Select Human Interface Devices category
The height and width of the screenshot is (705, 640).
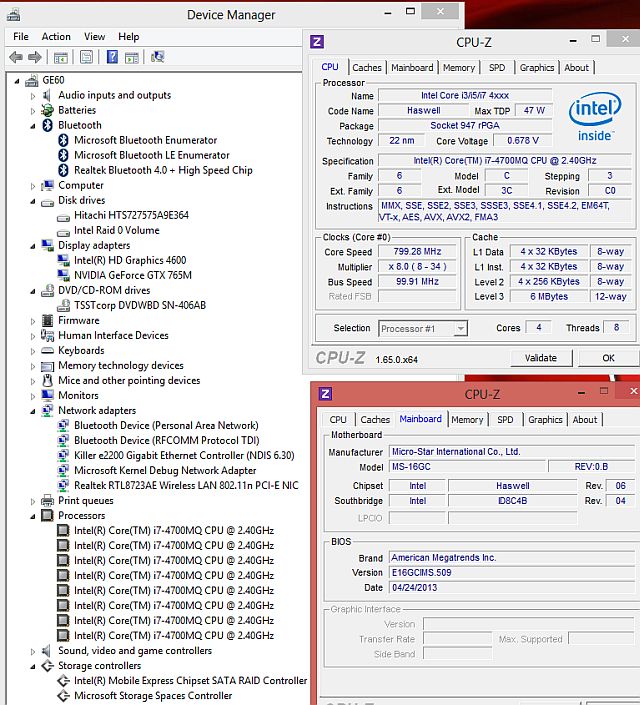click(x=113, y=335)
